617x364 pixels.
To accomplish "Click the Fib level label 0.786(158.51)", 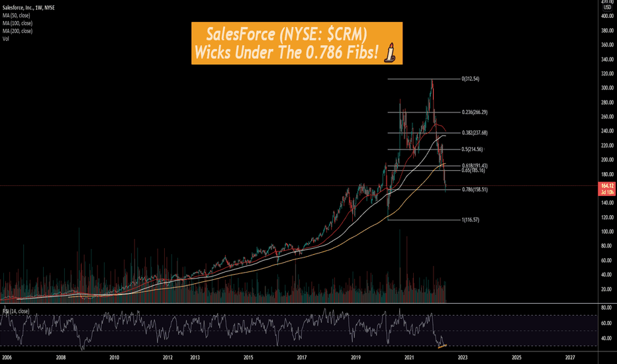I will pyautogui.click(x=475, y=189).
